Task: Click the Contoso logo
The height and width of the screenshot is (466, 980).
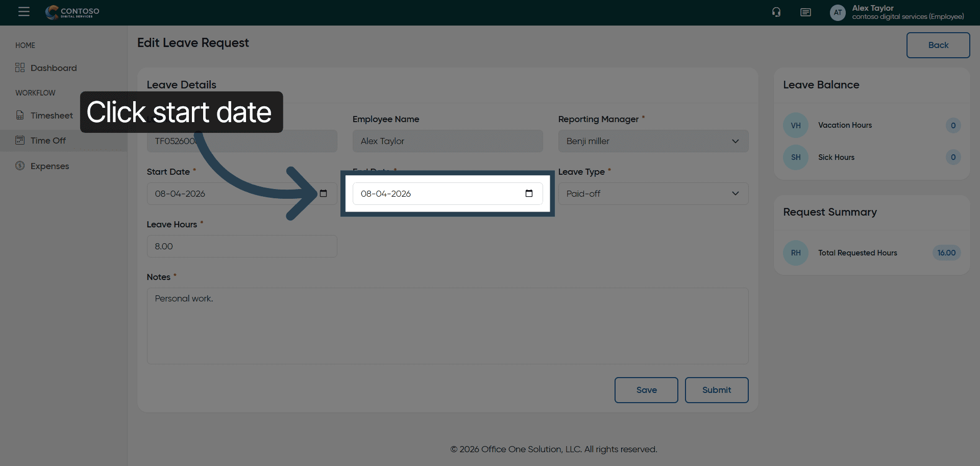Action: (72, 12)
